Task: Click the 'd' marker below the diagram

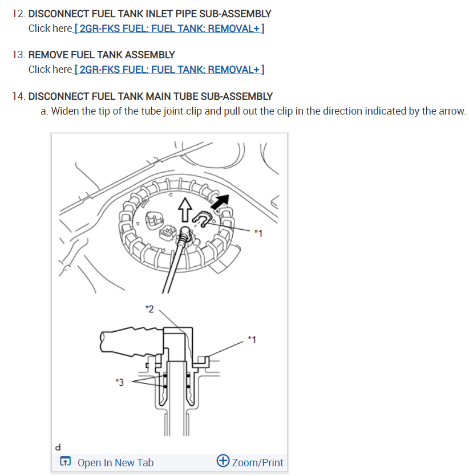Action: tap(58, 447)
